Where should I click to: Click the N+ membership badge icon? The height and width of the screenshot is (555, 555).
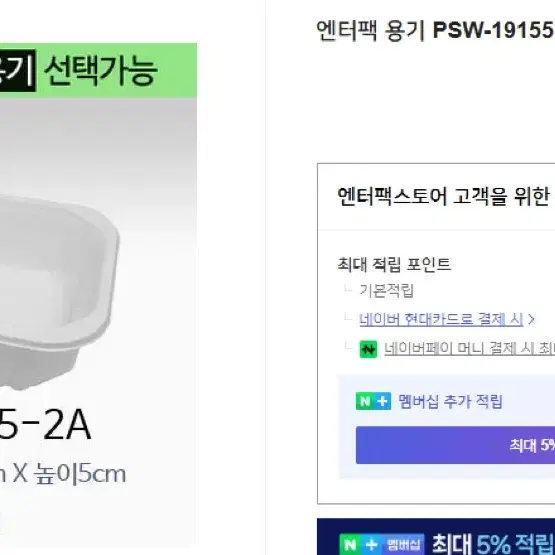tap(373, 401)
